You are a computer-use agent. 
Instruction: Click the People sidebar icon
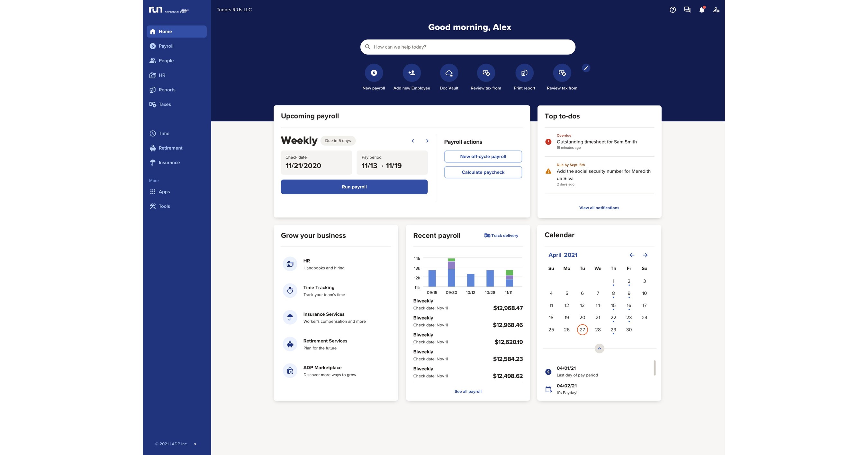pos(151,60)
